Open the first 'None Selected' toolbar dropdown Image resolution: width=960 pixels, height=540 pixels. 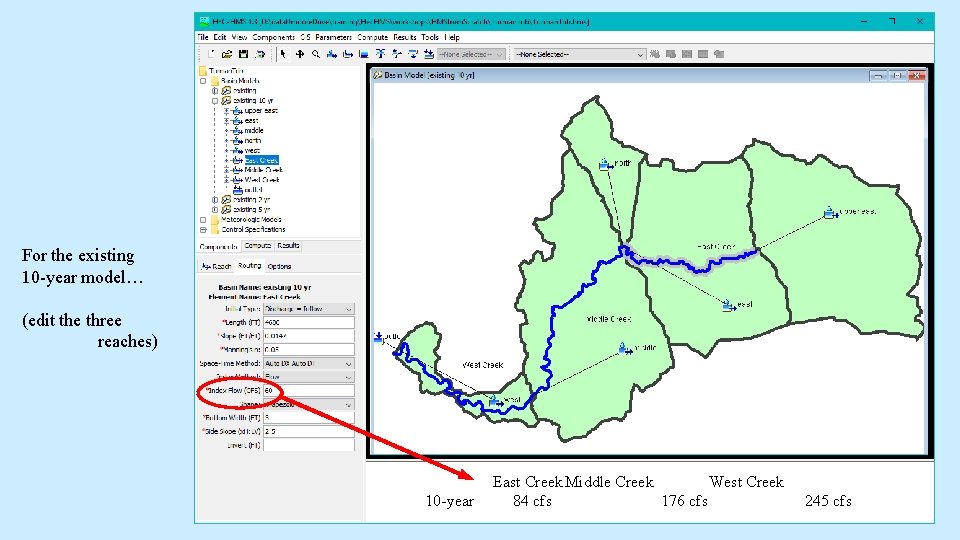click(471, 54)
